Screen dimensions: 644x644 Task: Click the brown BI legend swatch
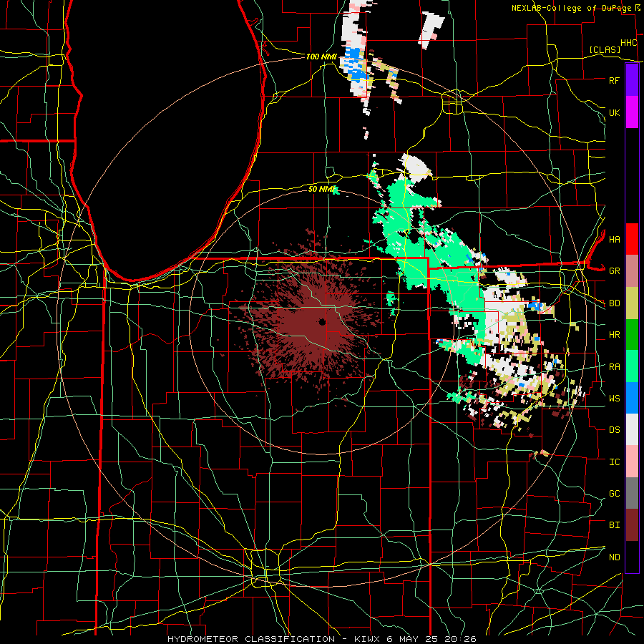[632, 525]
